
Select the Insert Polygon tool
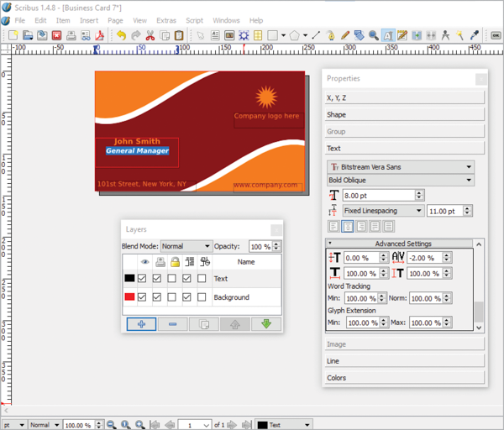pos(294,35)
